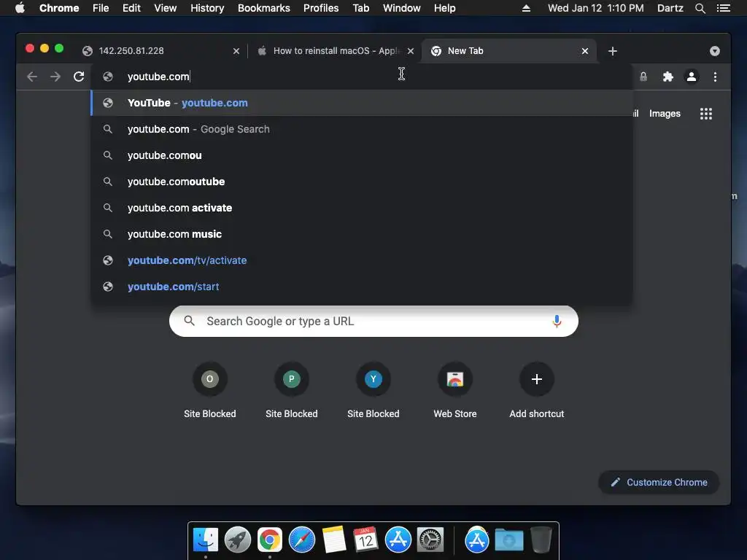
Task: Click the Search Google or type a URL box
Action: pos(373,321)
